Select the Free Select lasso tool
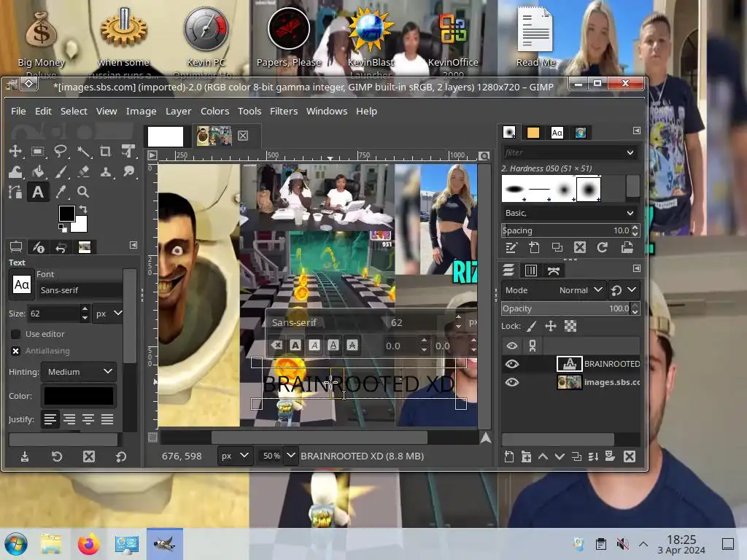This screenshot has height=560, width=747. 61,152
